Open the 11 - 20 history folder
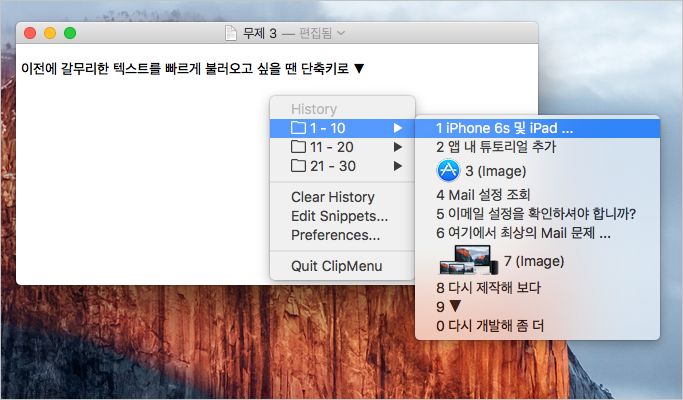 click(342, 147)
